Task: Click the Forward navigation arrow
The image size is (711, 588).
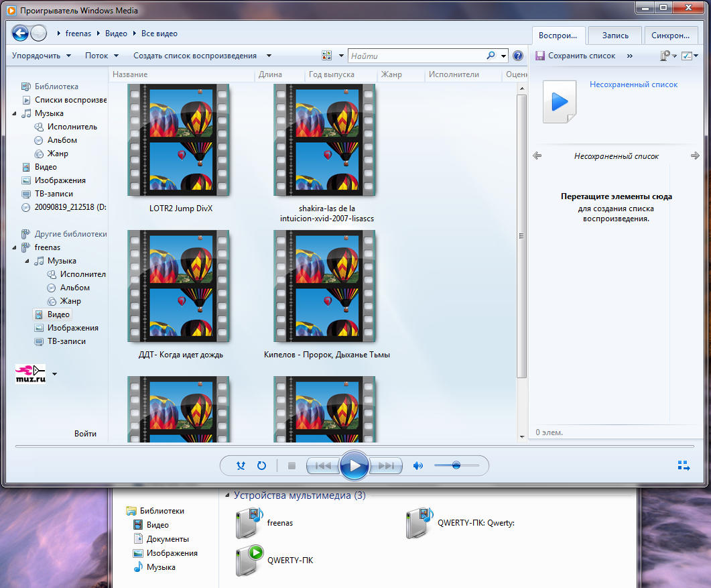Action: [39, 33]
